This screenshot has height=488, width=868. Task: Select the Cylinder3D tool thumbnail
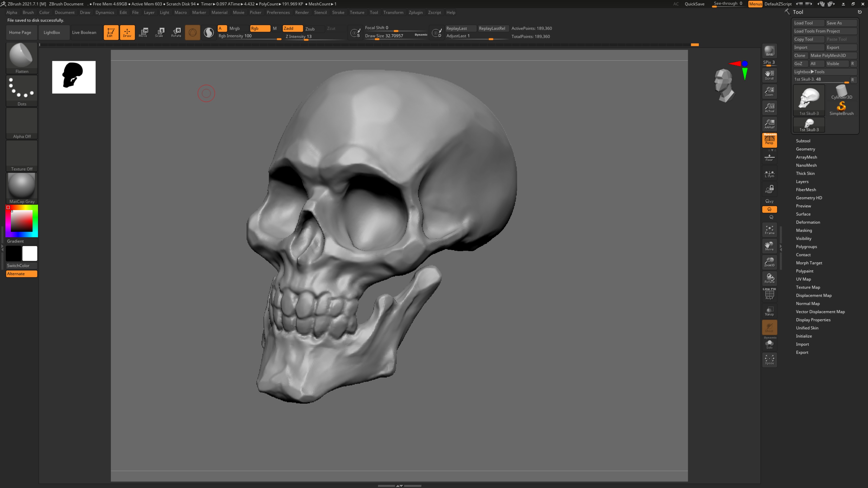click(x=841, y=92)
